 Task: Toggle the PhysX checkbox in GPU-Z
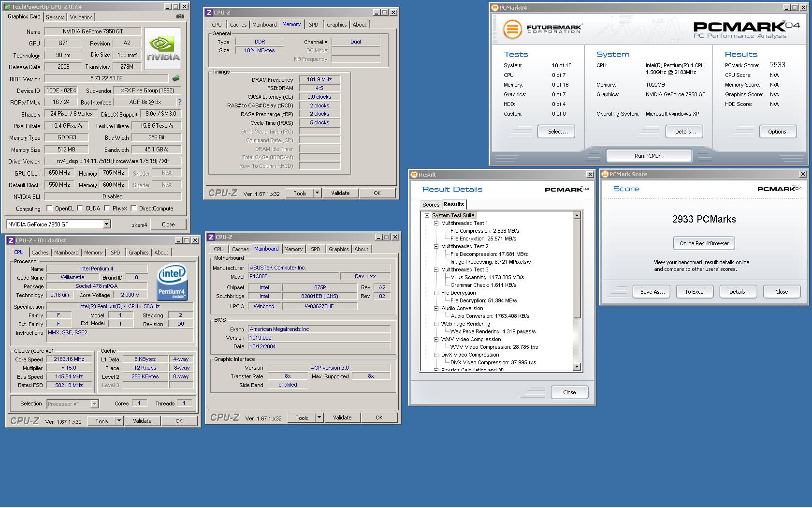pos(107,209)
